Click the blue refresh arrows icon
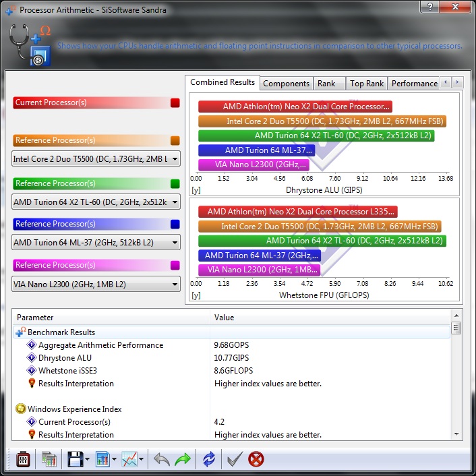The image size is (476, 476). click(209, 459)
